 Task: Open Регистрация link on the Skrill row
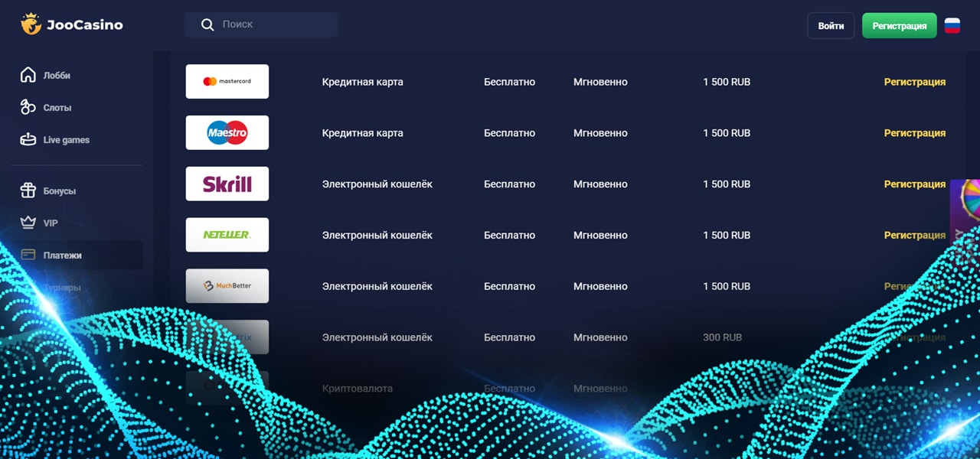pyautogui.click(x=914, y=184)
